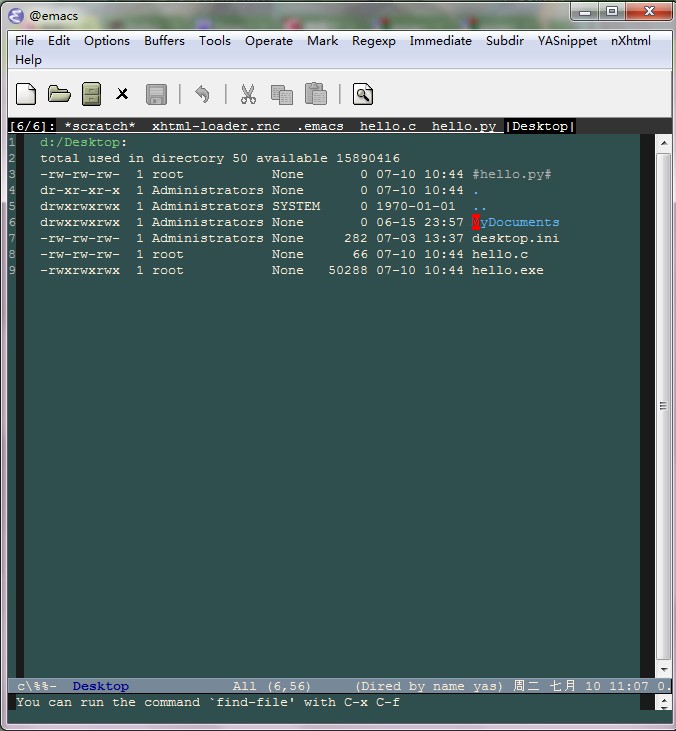Open the Subdir menu

(504, 41)
